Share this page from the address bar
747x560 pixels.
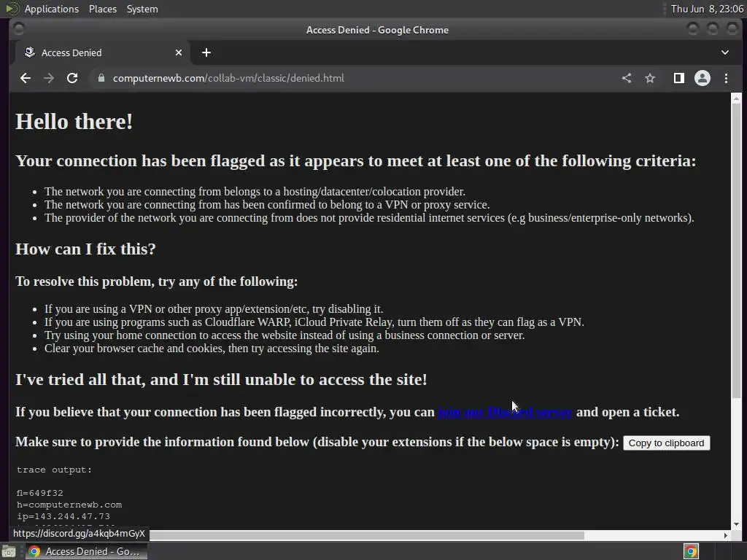(627, 78)
